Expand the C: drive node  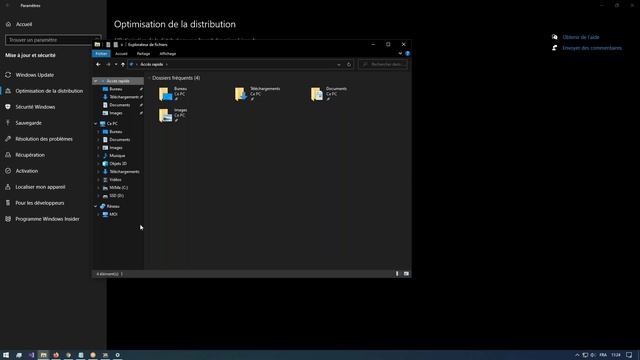tap(98, 188)
